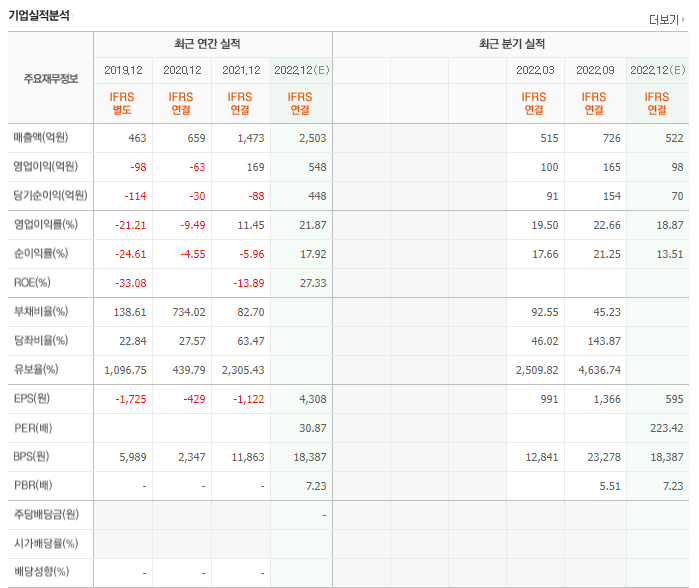Click the 당기순이익(억원) row label
This screenshot has width=699, height=588.
tap(50, 195)
